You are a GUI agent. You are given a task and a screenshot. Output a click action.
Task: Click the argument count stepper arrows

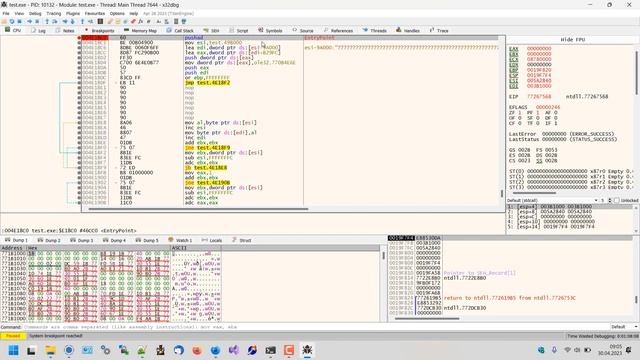click(x=610, y=200)
